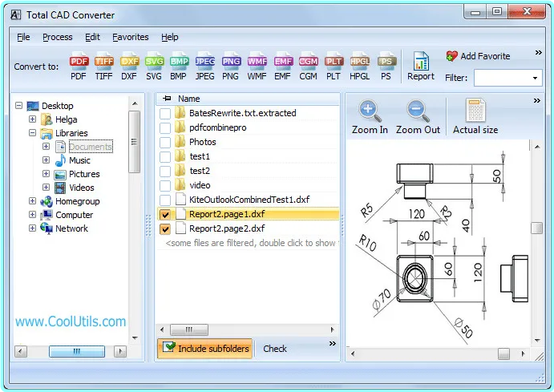Open the File menu
Image resolution: width=554 pixels, height=392 pixels.
tap(23, 37)
